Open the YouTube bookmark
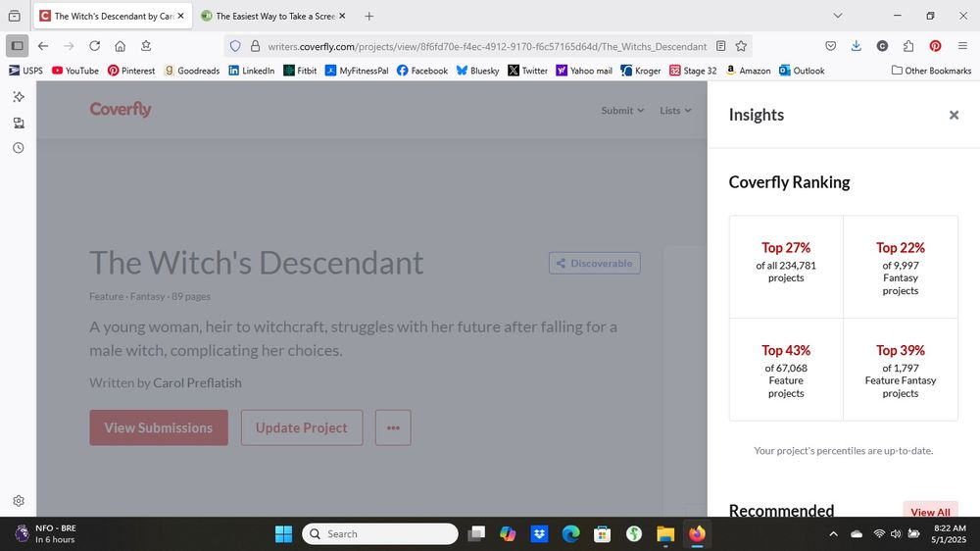The width and height of the screenshot is (980, 551). pos(75,71)
